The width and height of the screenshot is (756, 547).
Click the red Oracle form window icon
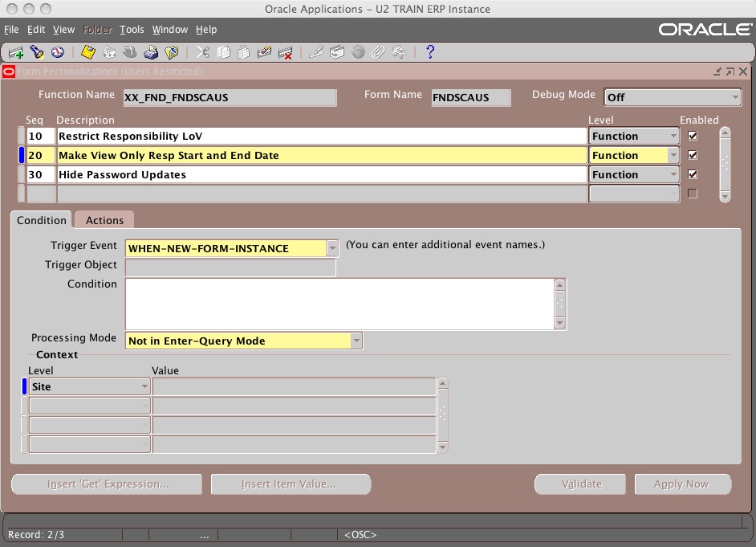tap(9, 71)
